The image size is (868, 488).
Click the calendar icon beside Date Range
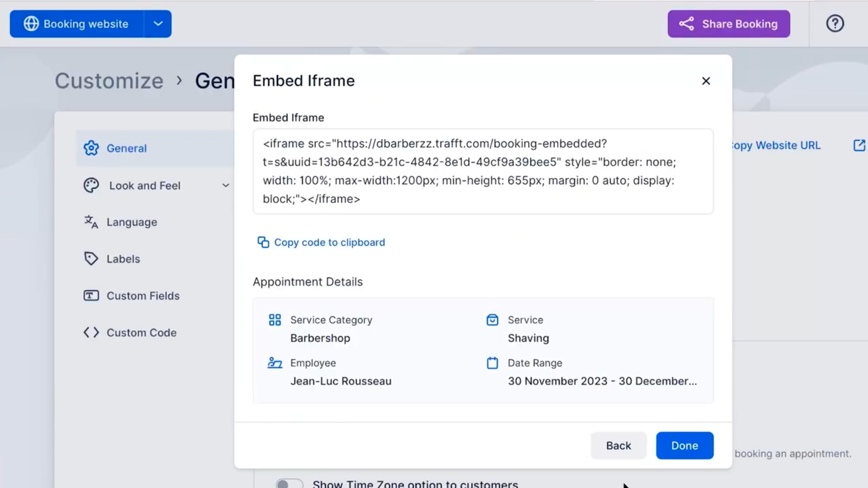(492, 363)
